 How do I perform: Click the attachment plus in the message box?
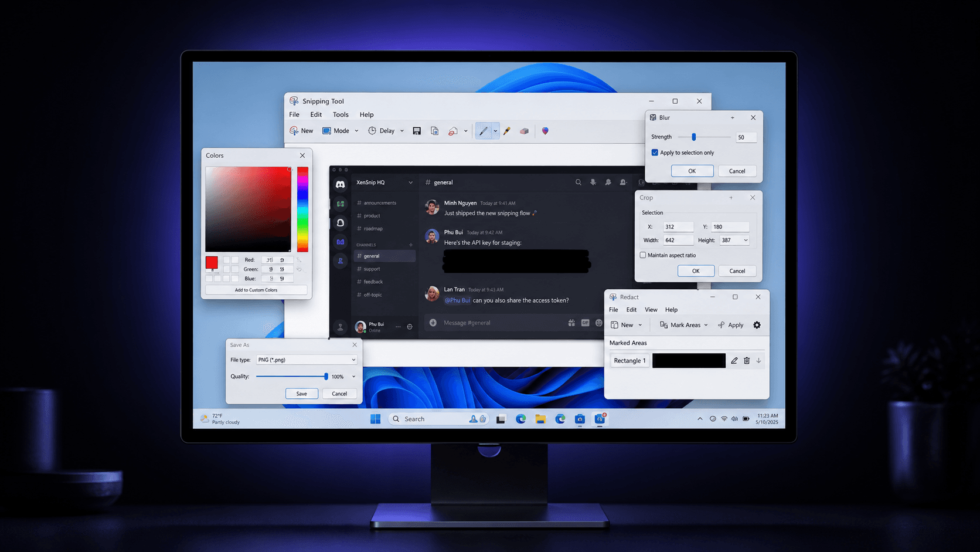point(433,323)
